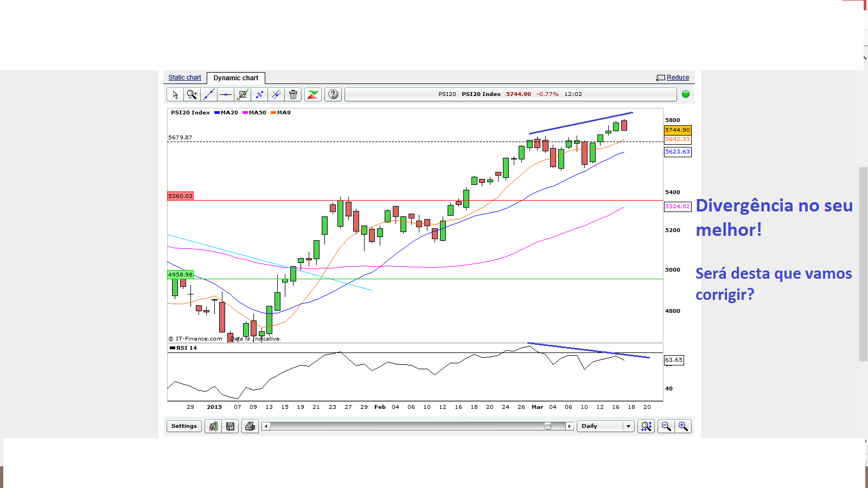868x488 pixels.
Task: Open the help question mark icon
Action: pyautogui.click(x=333, y=94)
